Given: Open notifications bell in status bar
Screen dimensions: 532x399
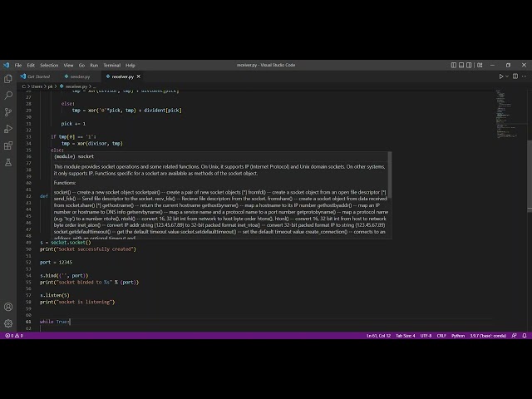Looking at the screenshot, I should coord(525,336).
